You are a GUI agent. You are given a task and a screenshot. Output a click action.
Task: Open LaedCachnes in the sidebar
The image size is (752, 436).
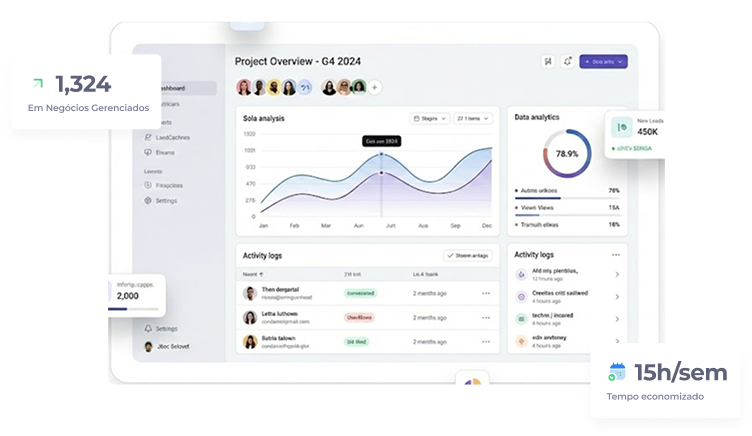point(167,137)
